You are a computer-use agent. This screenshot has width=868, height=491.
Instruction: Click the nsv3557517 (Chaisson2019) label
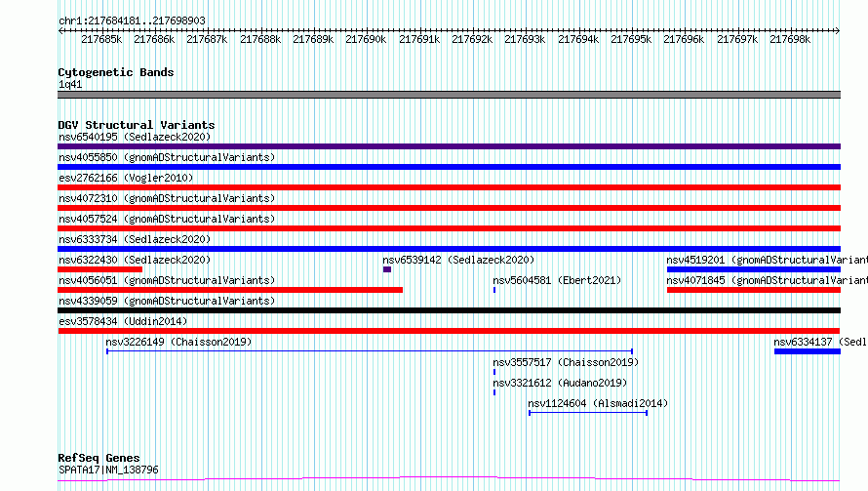click(566, 362)
